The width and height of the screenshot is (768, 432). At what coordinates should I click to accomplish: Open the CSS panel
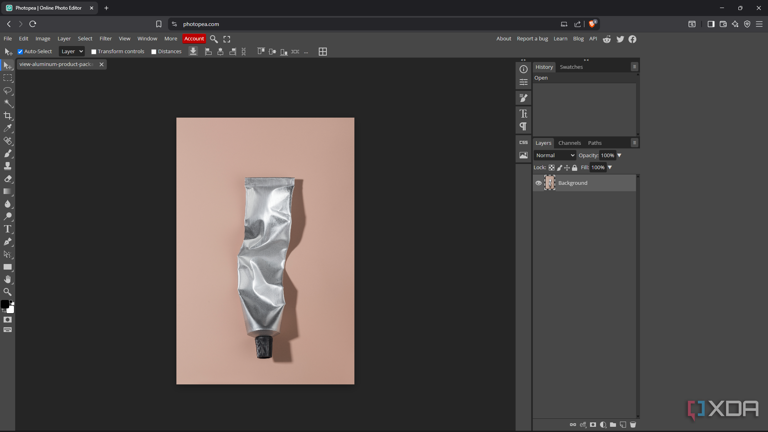[x=523, y=143]
